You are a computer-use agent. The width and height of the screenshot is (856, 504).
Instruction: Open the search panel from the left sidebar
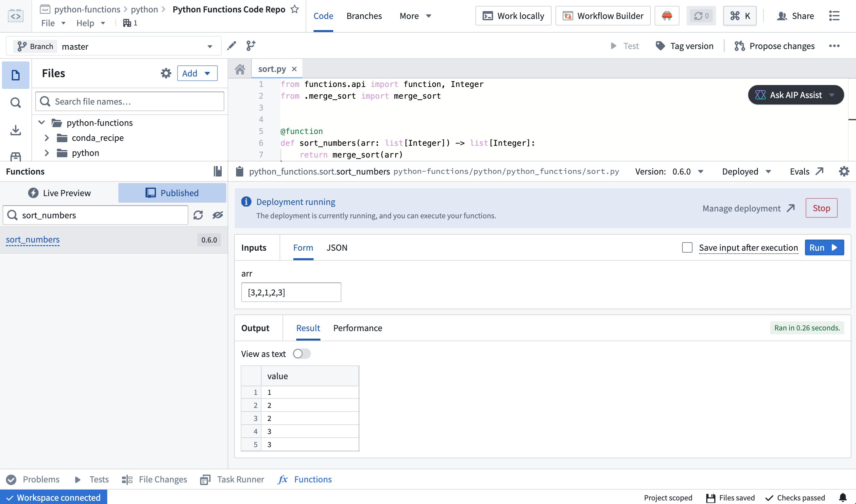[15, 102]
